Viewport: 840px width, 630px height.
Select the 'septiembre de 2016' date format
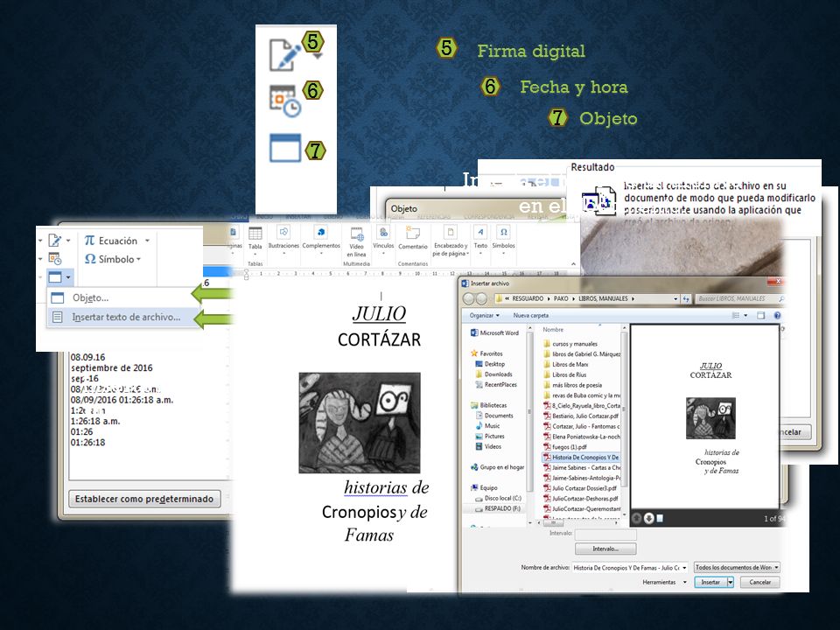pyautogui.click(x=112, y=368)
